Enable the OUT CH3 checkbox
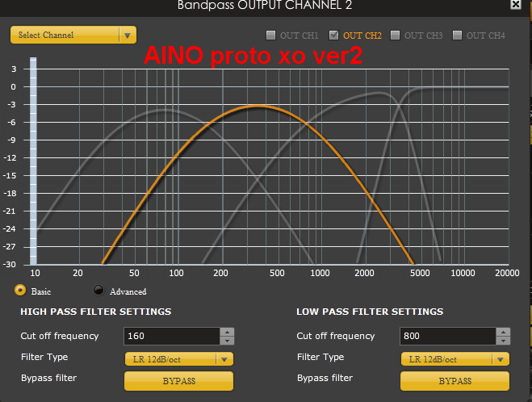 396,36
